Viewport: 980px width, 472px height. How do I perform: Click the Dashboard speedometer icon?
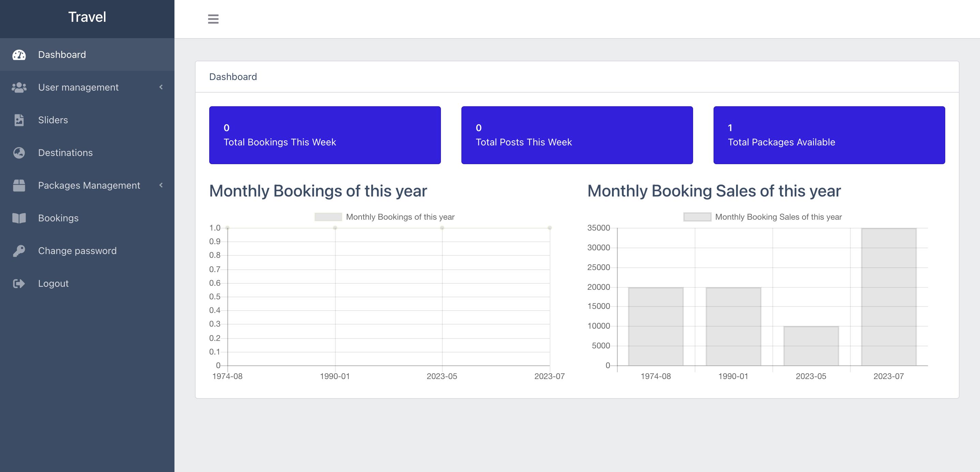pos(19,55)
